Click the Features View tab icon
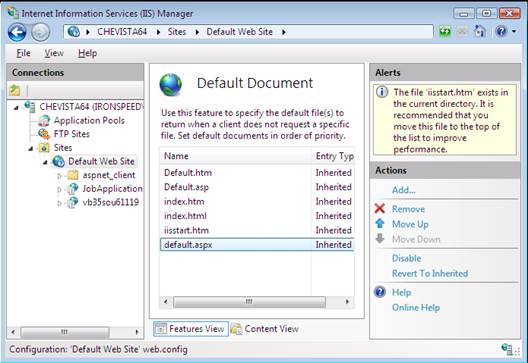 161,329
